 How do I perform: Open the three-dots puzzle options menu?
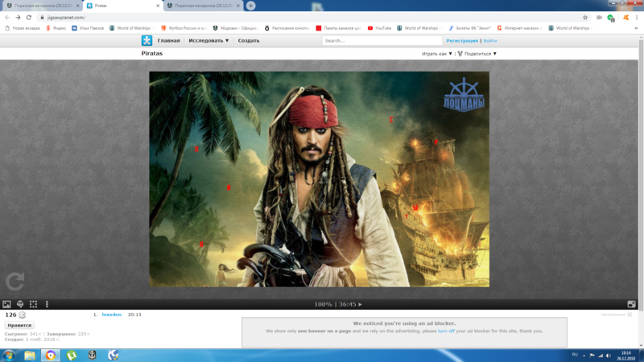47,304
